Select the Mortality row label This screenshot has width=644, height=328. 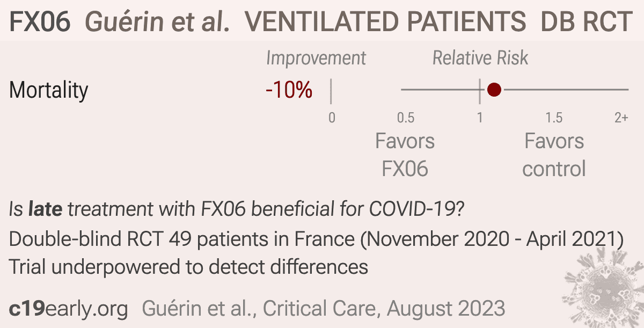[48, 90]
